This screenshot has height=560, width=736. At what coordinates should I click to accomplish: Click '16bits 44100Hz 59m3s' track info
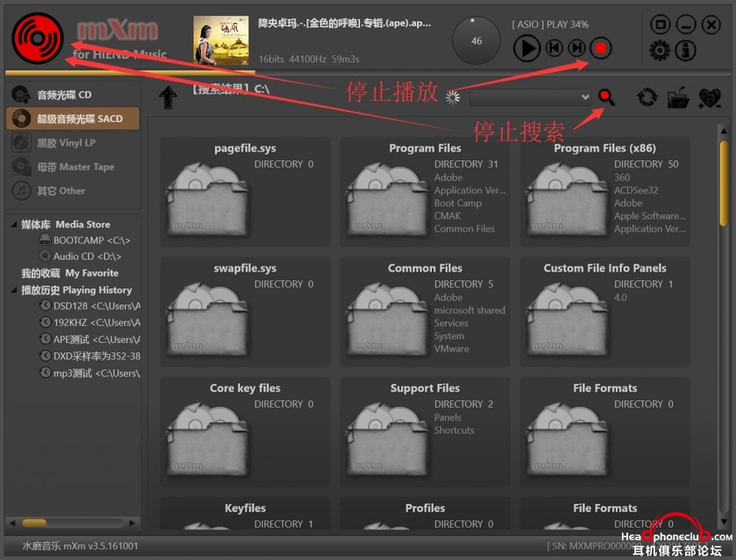coord(309,59)
